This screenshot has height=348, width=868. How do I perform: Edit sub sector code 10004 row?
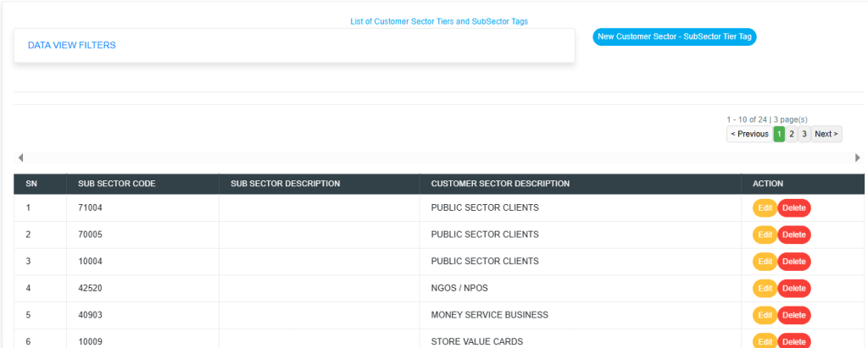pos(765,262)
